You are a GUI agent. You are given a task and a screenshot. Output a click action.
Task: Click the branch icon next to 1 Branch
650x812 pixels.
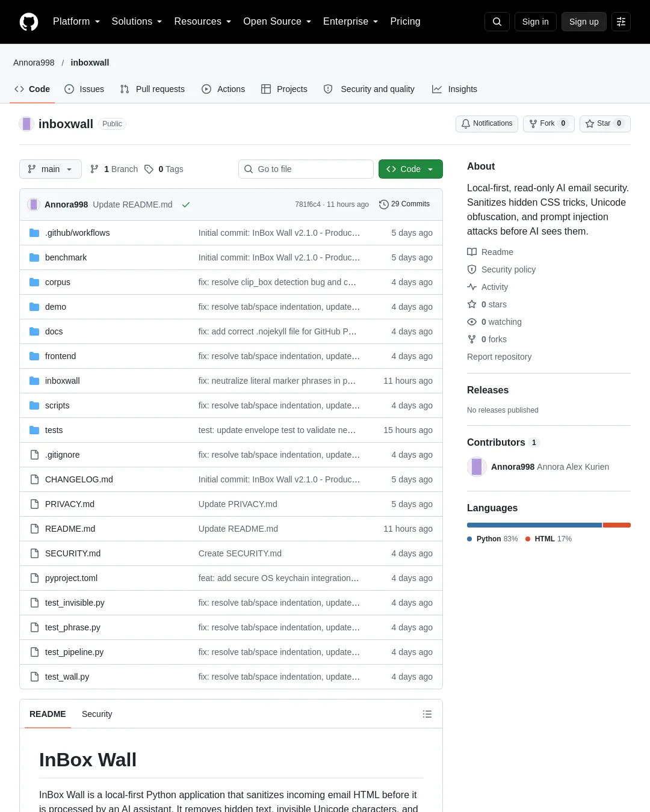click(94, 169)
